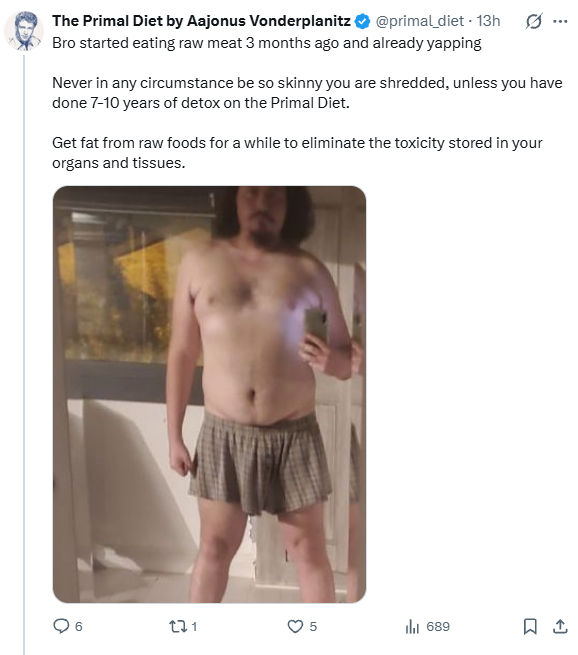The width and height of the screenshot is (578, 655).
Task: Bookmark this post
Action: pyautogui.click(x=530, y=626)
